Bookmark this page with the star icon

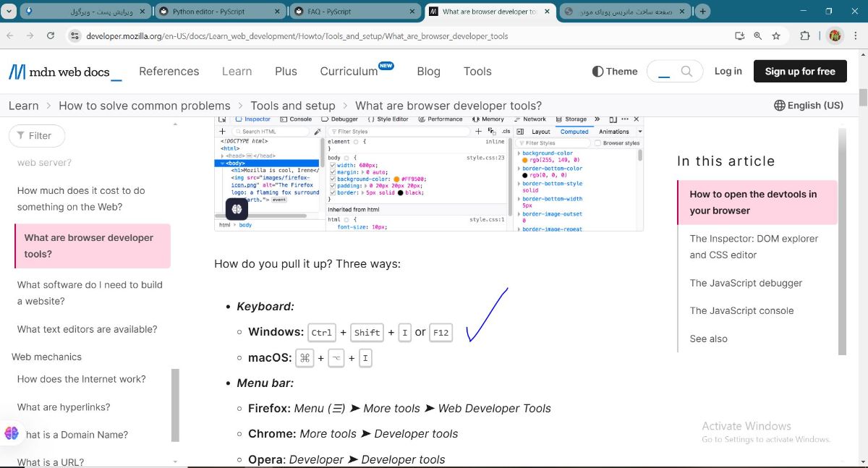(776, 35)
